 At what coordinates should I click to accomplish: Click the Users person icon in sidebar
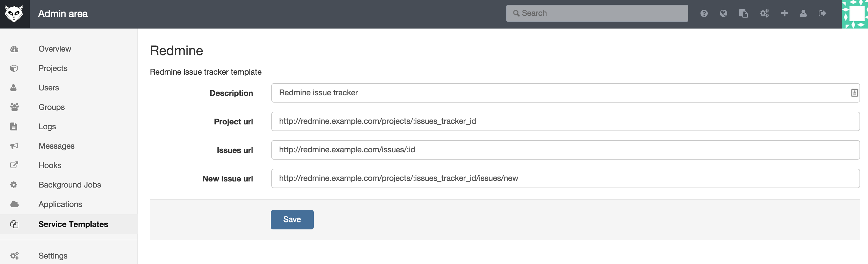(x=14, y=88)
